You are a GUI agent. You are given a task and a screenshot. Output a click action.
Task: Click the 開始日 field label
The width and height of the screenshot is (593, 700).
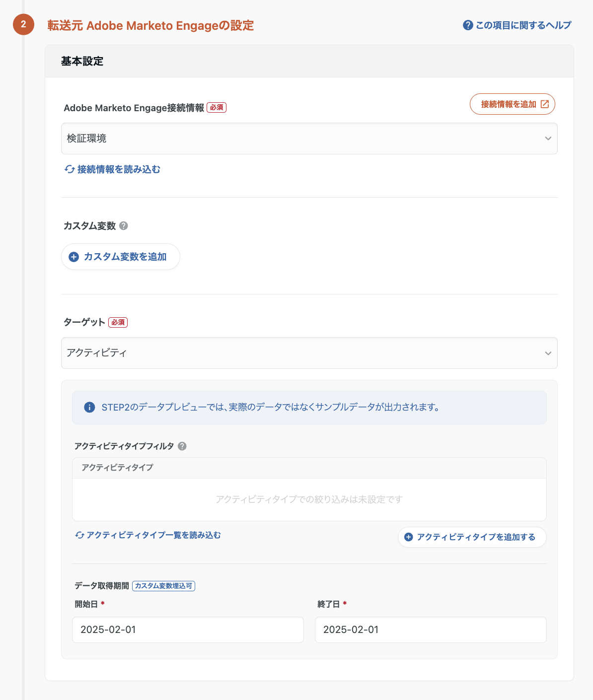pos(86,604)
